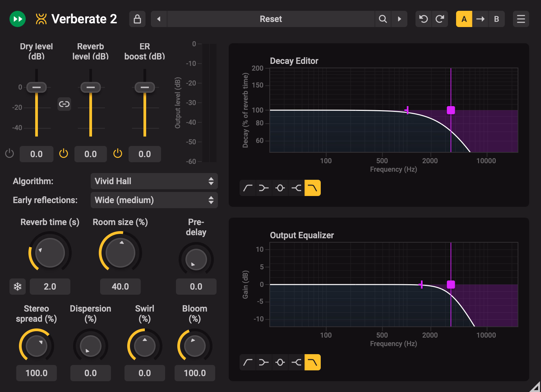Viewport: 541px width, 392px height.
Task: Click Output Equalizer magenta bandwidth handle
Action: (422, 285)
